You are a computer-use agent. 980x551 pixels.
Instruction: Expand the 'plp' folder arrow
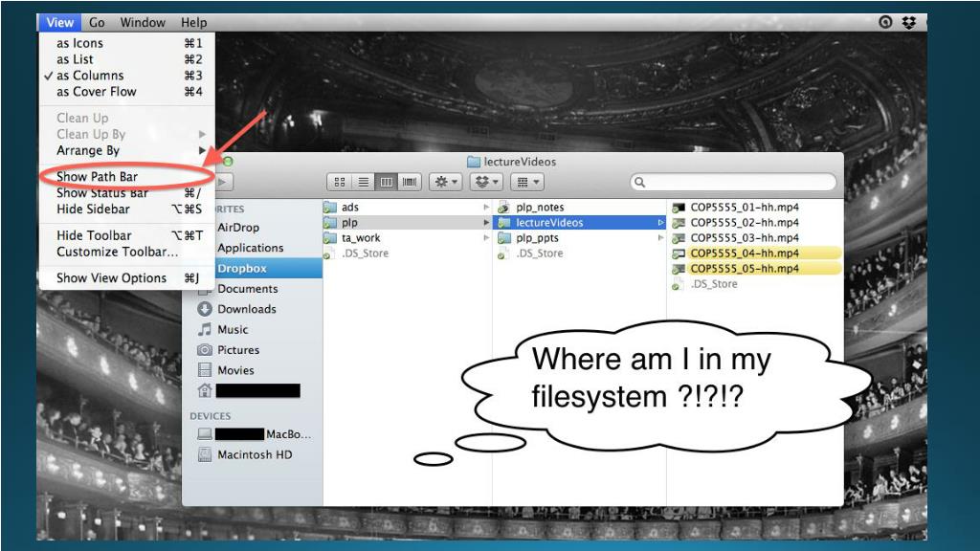coord(486,222)
